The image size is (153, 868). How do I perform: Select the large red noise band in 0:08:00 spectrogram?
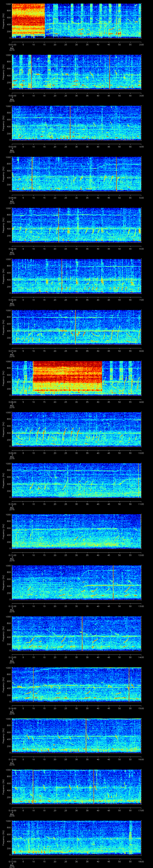pos(67,376)
